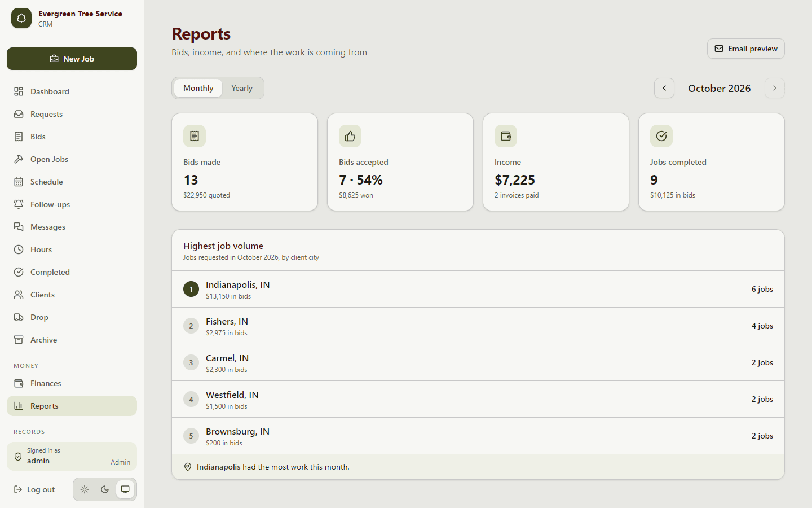The image size is (812, 508).
Task: Go to Requests in the sidebar
Action: (72, 114)
